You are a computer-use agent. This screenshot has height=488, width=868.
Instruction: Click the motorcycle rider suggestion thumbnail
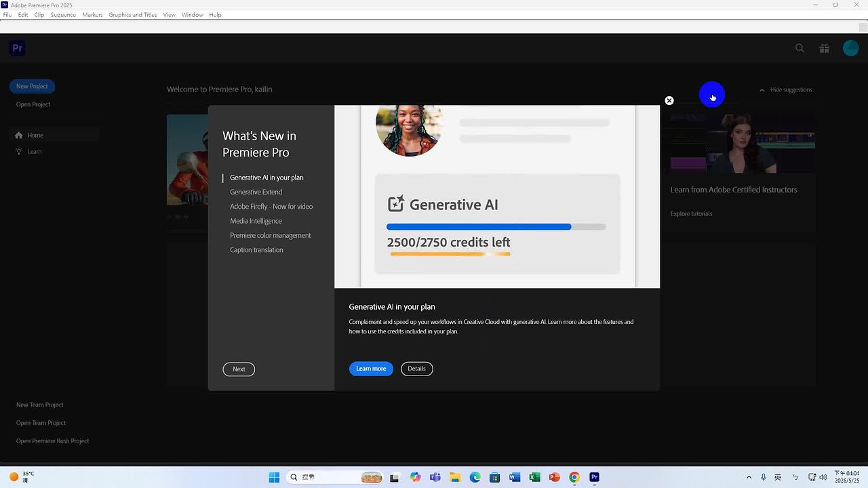pos(187,159)
